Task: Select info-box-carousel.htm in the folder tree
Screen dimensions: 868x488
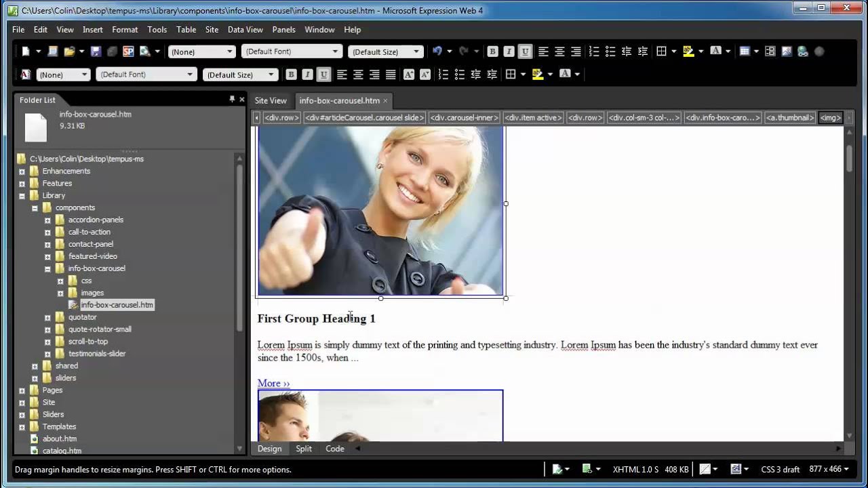Action: point(117,305)
